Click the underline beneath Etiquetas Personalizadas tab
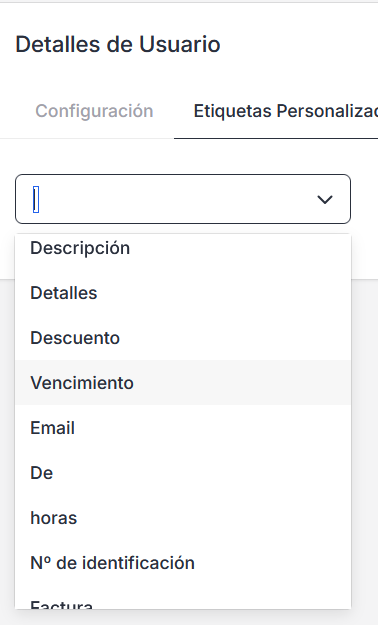Image resolution: width=378 pixels, height=625 pixels. pyautogui.click(x=276, y=138)
